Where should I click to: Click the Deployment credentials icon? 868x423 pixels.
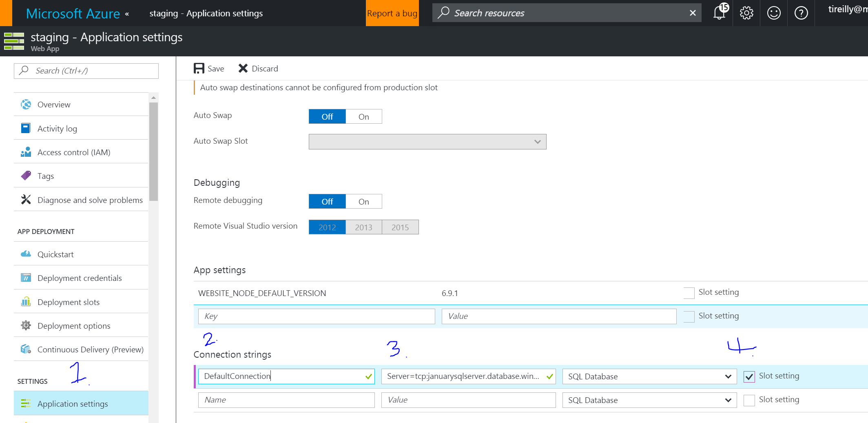[26, 278]
